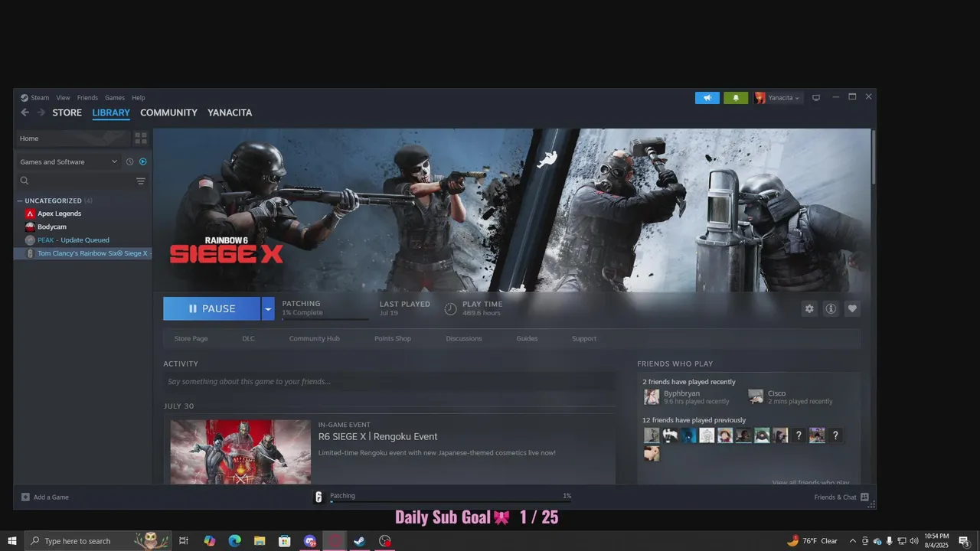
Task: Select Bodycam in the library list
Action: point(52,227)
